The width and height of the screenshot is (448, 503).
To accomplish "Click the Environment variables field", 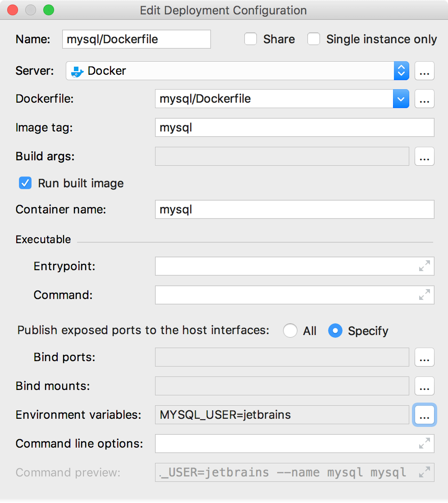I will [282, 415].
